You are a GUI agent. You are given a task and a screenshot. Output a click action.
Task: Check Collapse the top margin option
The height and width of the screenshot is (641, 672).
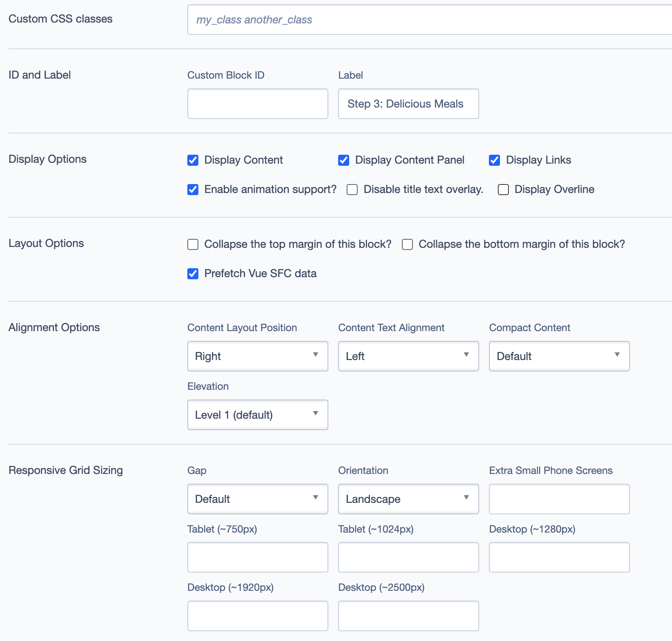193,244
